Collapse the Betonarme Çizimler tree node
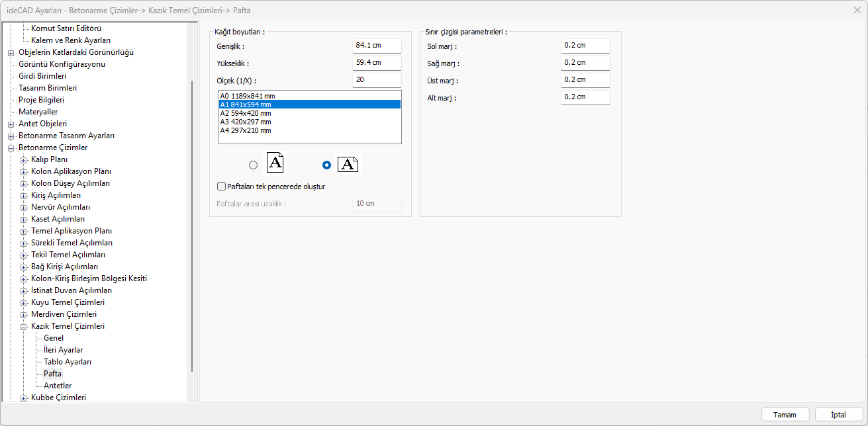Viewport: 868px width, 426px height. point(11,148)
